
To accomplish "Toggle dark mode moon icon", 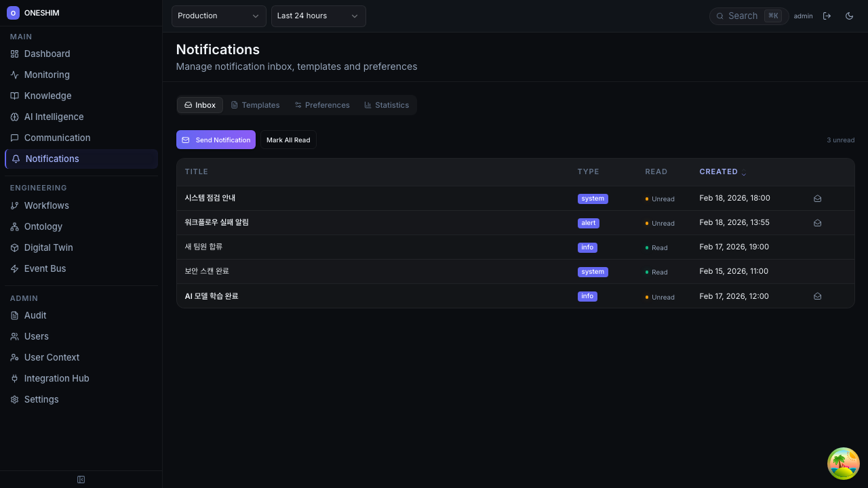I will coord(849,16).
